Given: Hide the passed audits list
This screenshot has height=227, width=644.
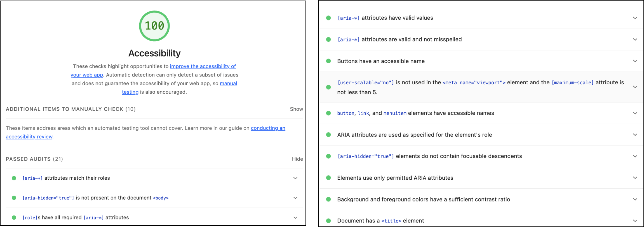Looking at the screenshot, I should coord(297,159).
